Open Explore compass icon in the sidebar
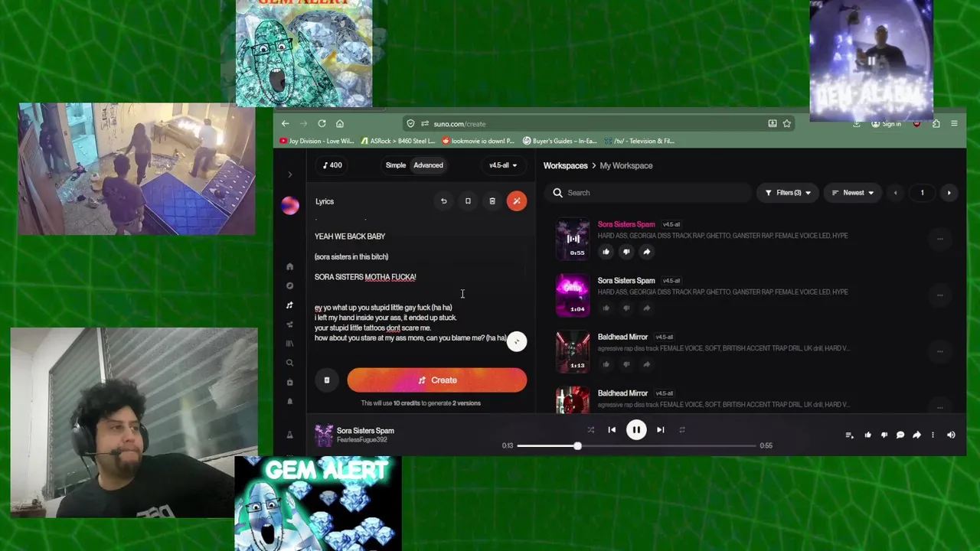 pos(289,285)
